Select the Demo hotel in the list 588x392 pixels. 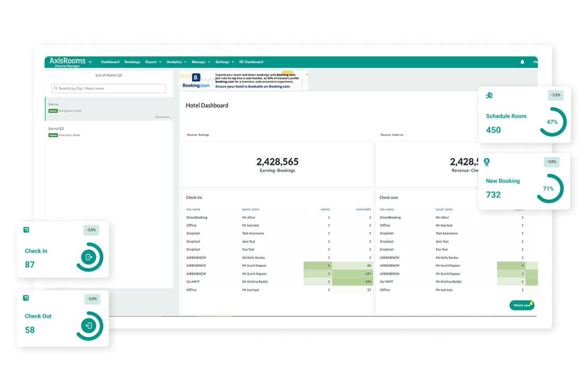pos(109,109)
